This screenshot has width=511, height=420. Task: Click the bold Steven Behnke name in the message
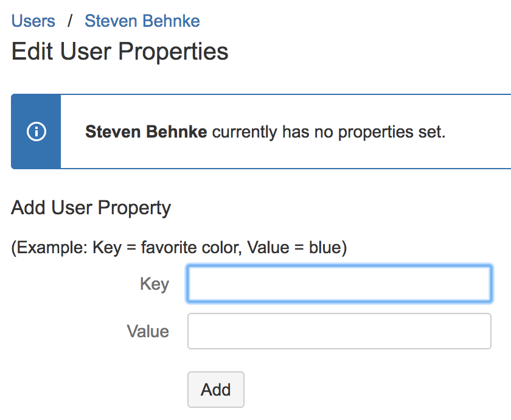(x=146, y=131)
